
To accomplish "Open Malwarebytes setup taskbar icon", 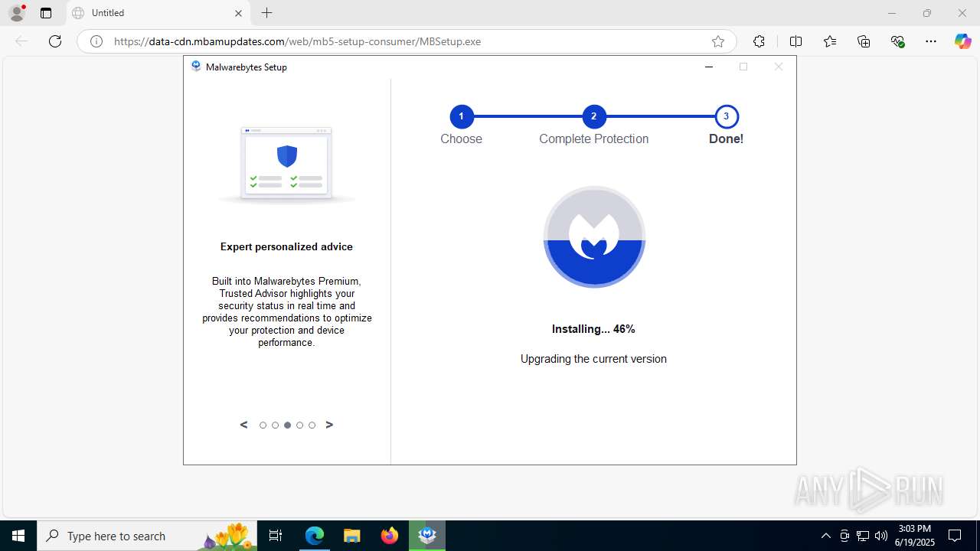I will click(x=427, y=536).
